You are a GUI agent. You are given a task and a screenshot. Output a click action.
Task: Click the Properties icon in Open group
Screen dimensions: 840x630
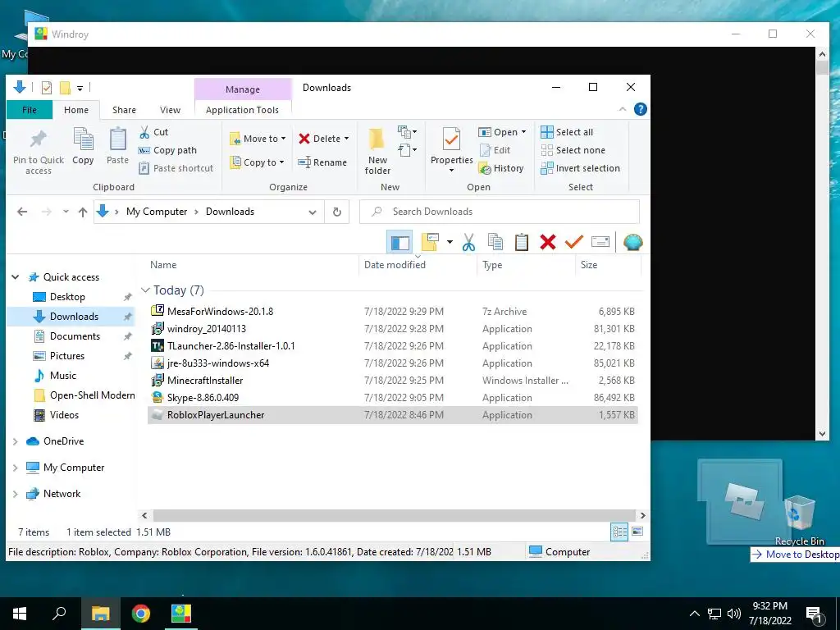[x=452, y=139]
